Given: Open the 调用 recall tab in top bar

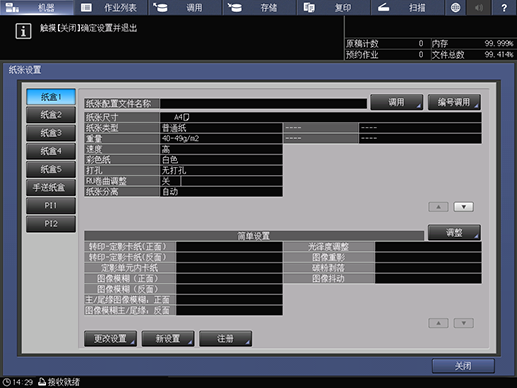Looking at the screenshot, I should click(x=185, y=7).
